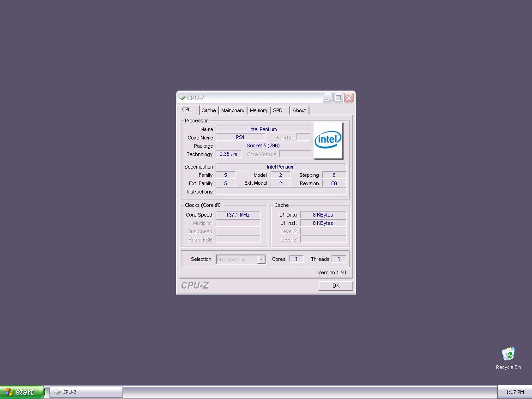Click the Cores value field

296,259
